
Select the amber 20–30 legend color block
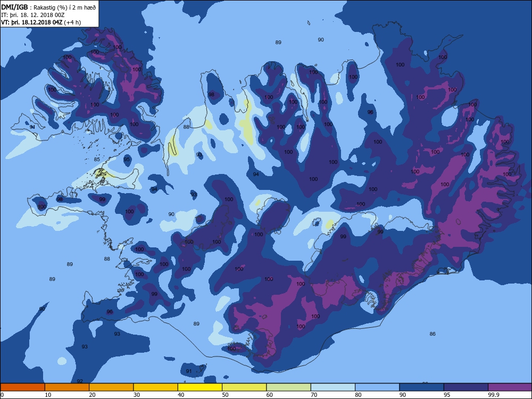(111, 387)
